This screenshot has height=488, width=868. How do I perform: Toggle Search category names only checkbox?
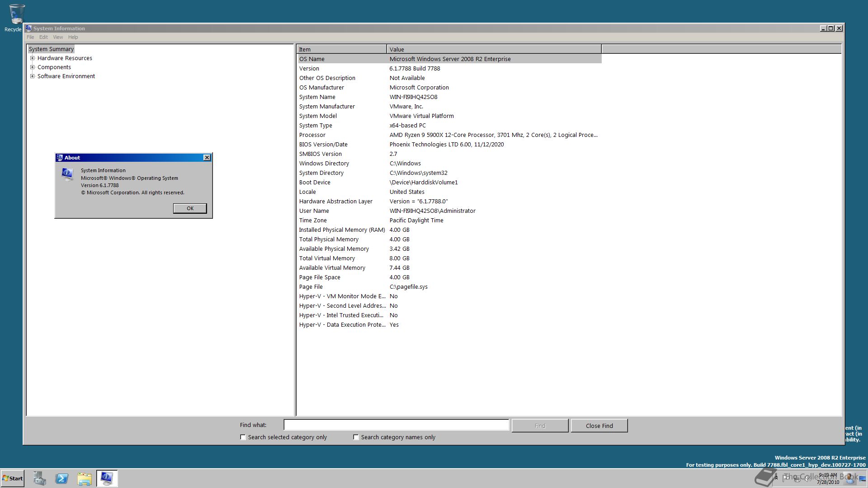pos(356,437)
